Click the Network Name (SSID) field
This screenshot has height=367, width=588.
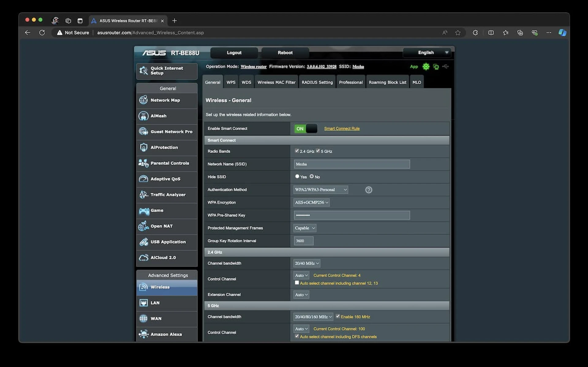[352, 164]
